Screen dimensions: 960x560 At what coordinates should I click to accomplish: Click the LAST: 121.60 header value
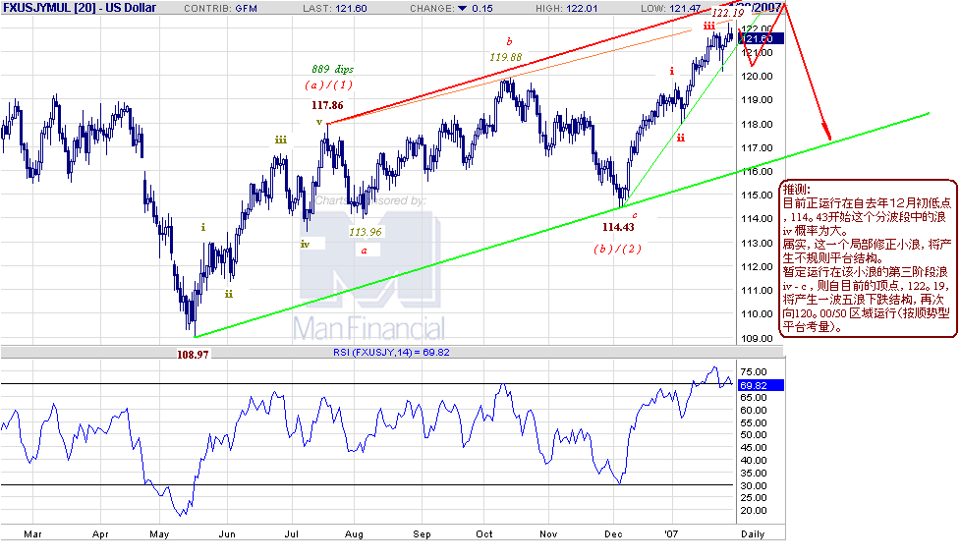335,9
